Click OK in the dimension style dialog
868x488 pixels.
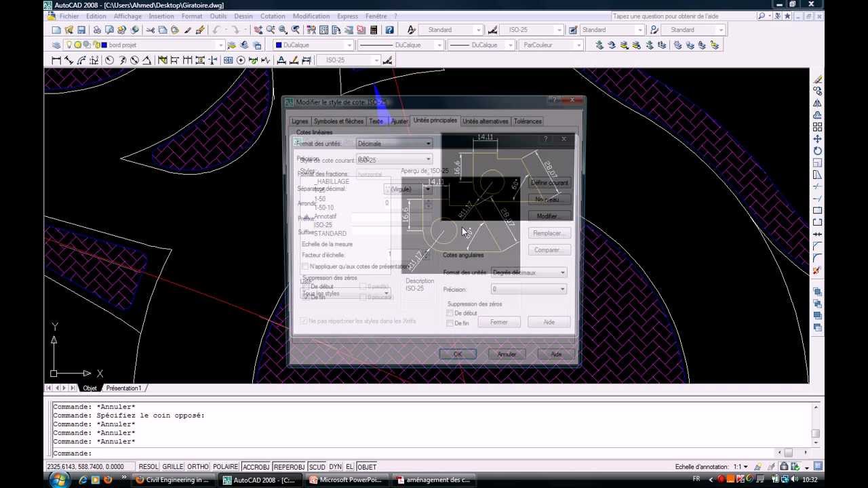458,354
